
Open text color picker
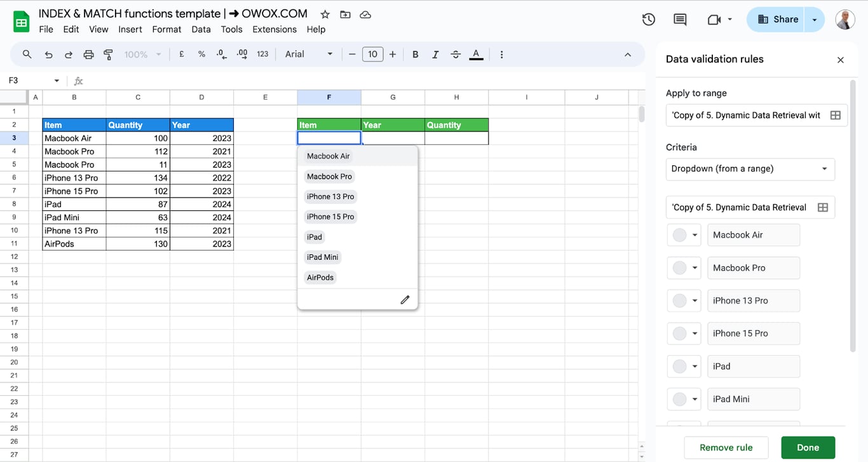(x=476, y=55)
